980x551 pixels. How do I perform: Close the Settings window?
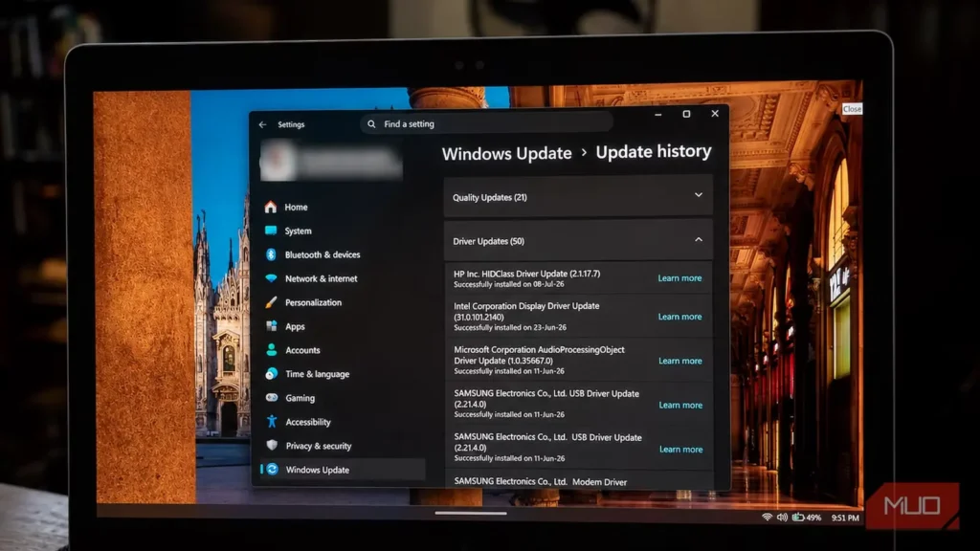pyautogui.click(x=715, y=113)
